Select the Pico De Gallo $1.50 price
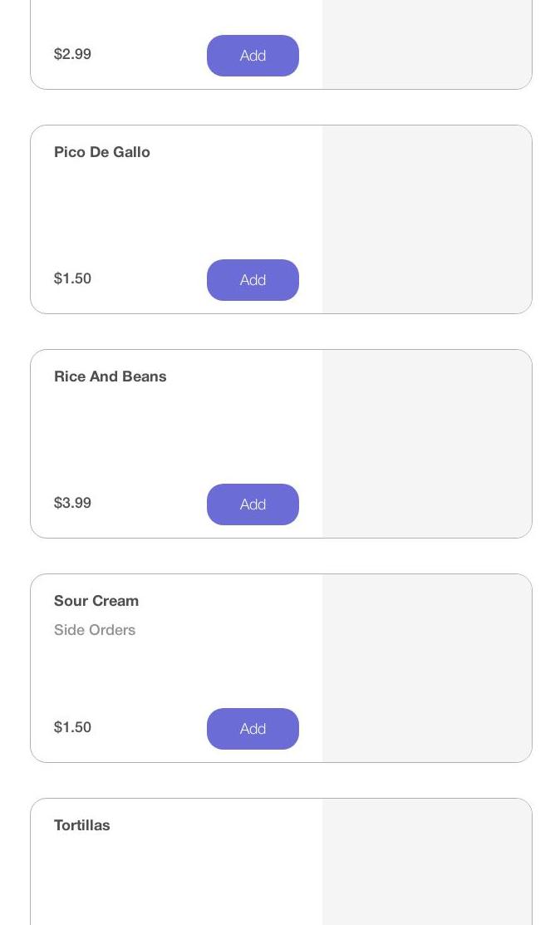The height and width of the screenshot is (925, 560). pos(73,278)
